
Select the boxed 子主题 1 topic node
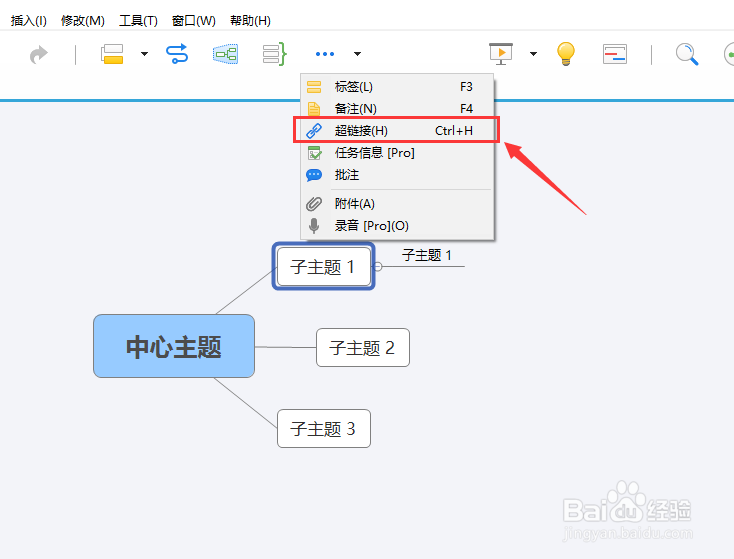pyautogui.click(x=323, y=266)
